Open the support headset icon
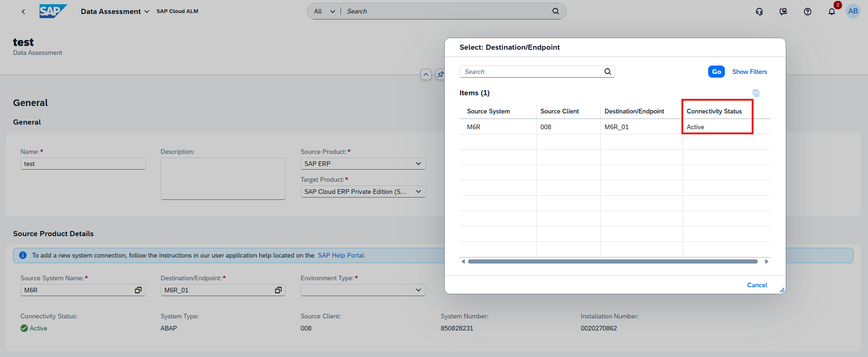This screenshot has width=868, height=357. click(759, 11)
